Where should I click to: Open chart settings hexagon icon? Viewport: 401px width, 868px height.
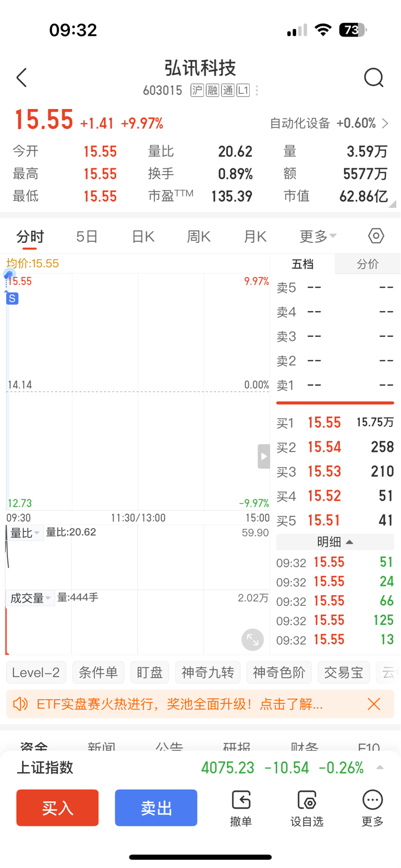tap(376, 236)
